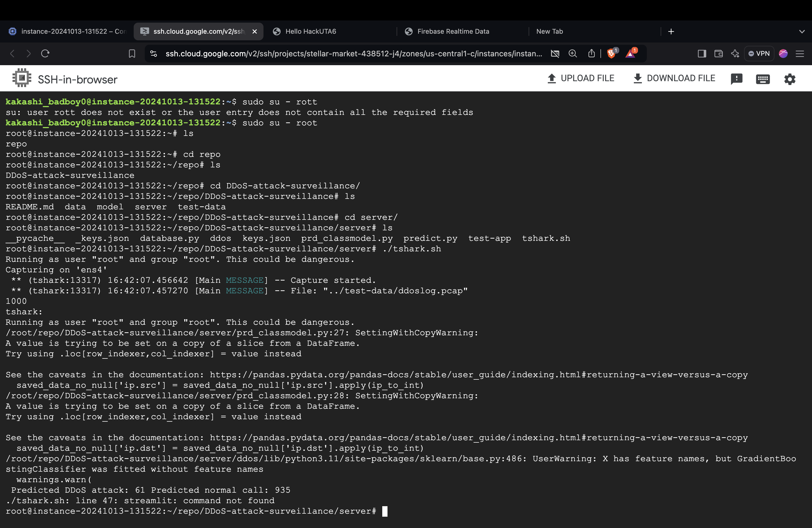The image size is (812, 528).
Task: Open SSH-in-browser settings gear
Action: (x=789, y=79)
